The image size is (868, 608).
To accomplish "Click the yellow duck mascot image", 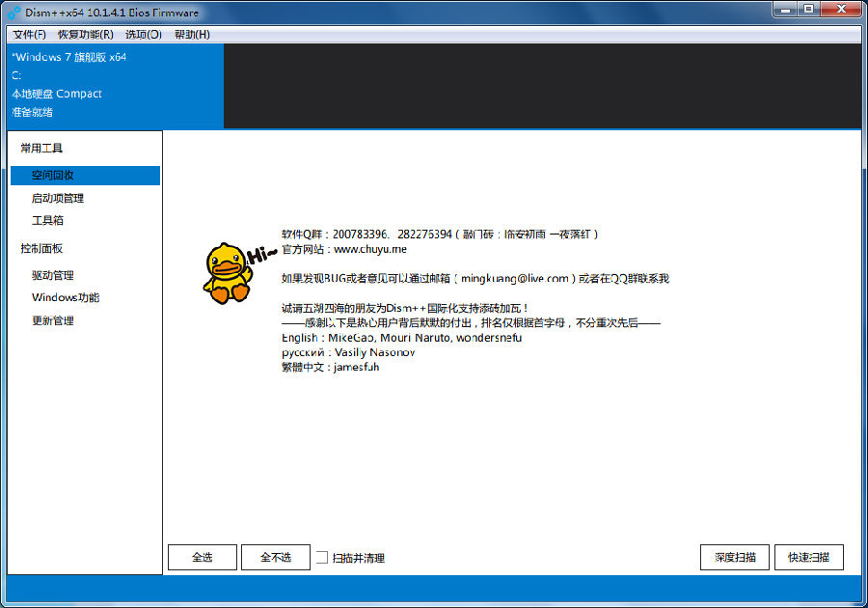I will [228, 273].
